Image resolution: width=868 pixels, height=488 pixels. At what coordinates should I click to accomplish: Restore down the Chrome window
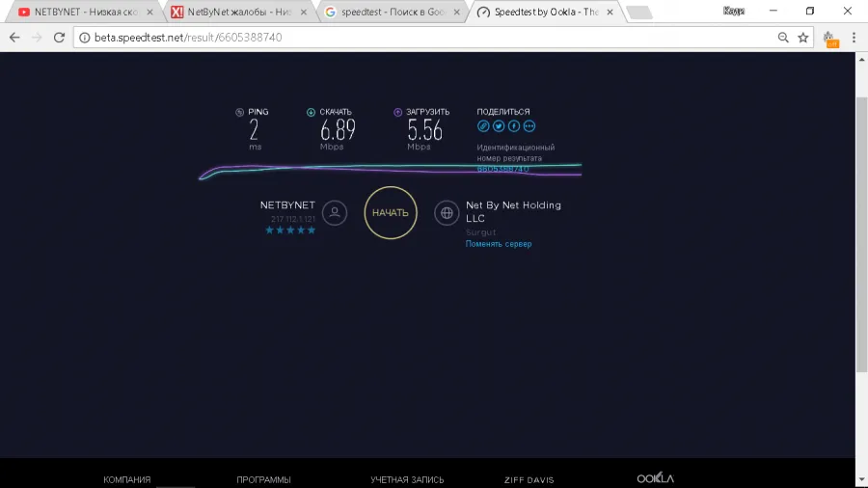coord(810,11)
